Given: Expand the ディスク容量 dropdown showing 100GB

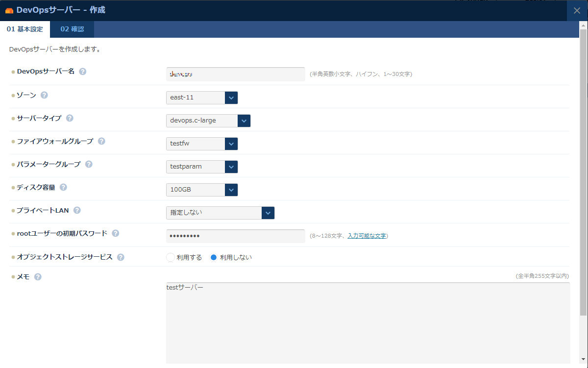Looking at the screenshot, I should (x=202, y=190).
